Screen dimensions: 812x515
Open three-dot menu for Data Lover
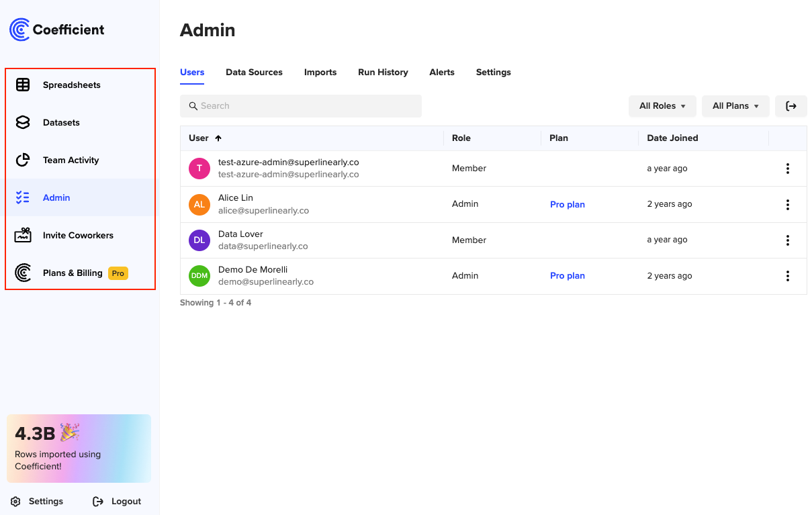point(787,240)
